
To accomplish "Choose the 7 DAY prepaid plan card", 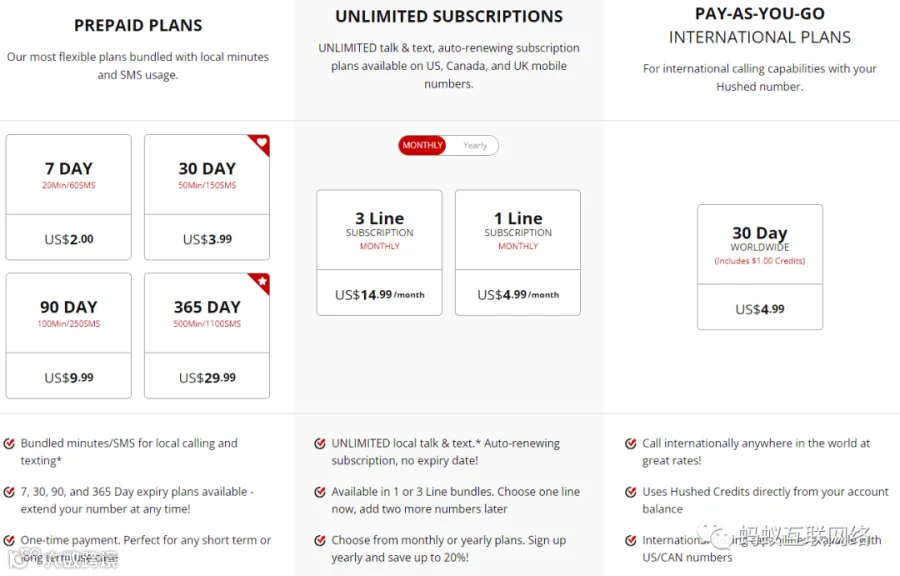I will click(68, 197).
